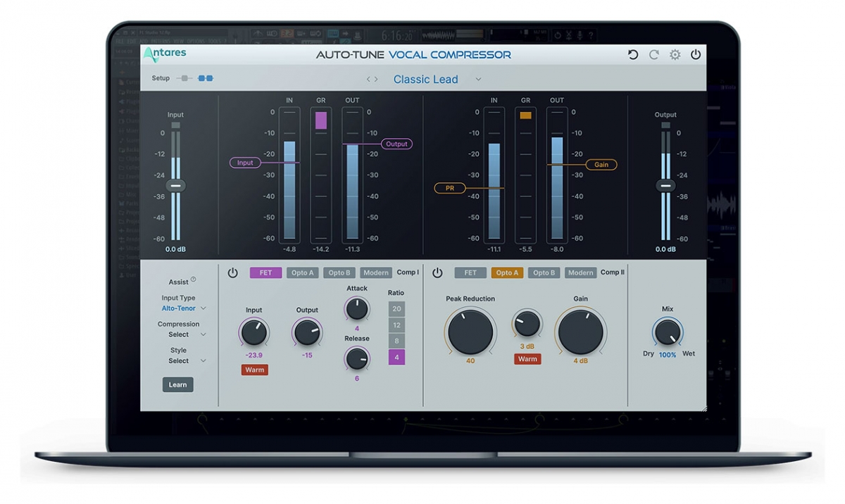Toggle the plugin bypass power button
Image resolution: width=845 pixels, height=504 pixels.
coord(696,55)
